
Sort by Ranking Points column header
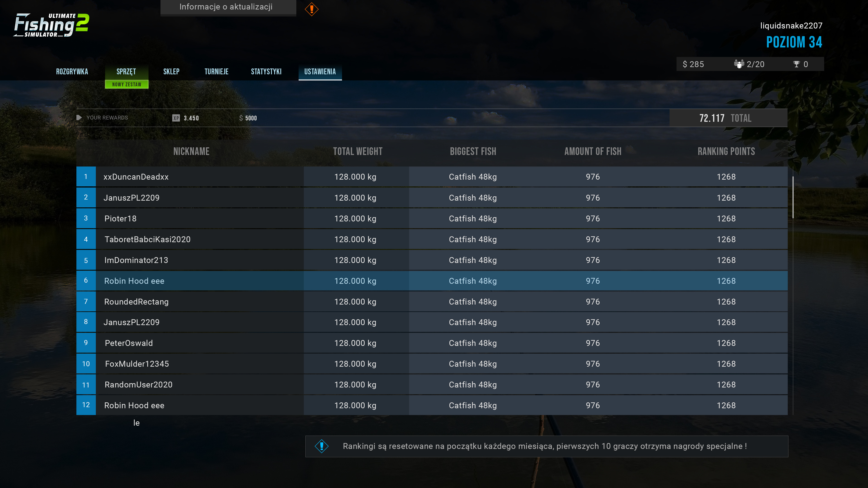[726, 151]
